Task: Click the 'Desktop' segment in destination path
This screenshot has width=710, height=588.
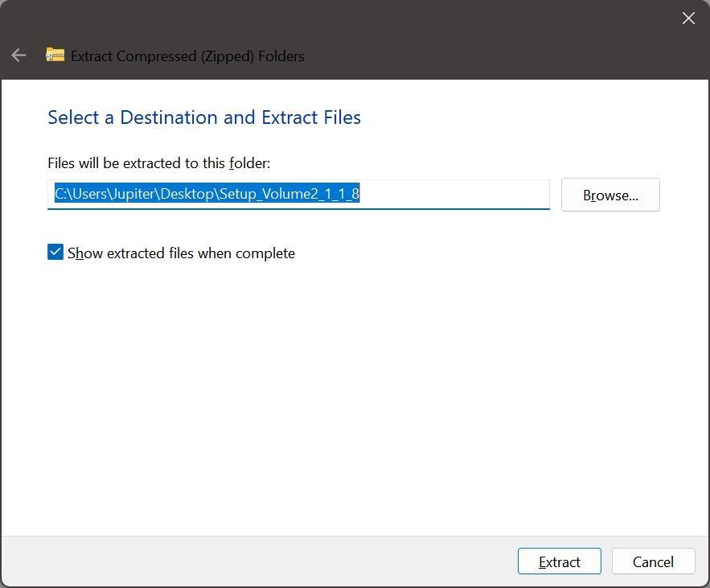Action: 187,194
